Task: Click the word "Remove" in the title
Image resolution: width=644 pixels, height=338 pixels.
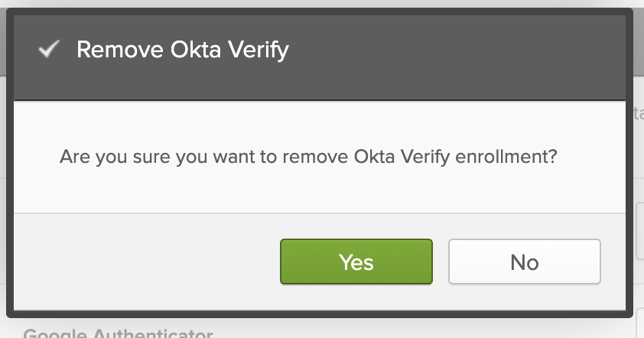Action: point(112,50)
